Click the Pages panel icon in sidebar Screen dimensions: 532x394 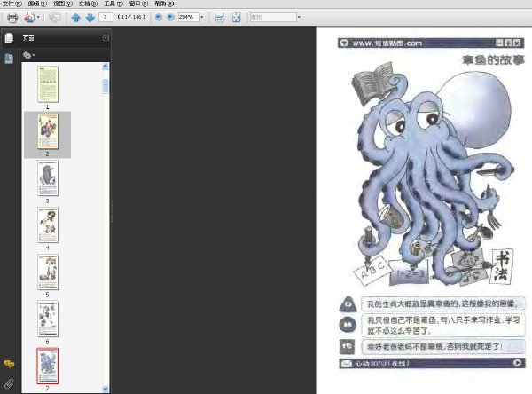click(9, 37)
